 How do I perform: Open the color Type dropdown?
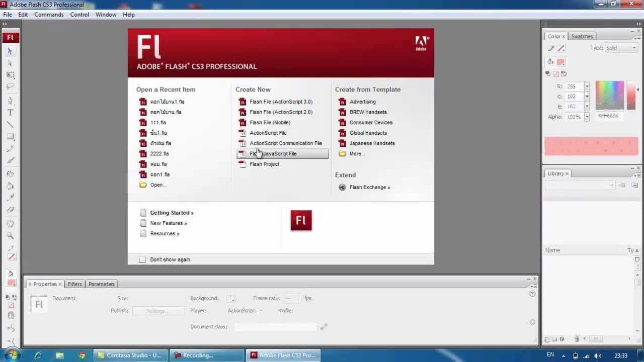pos(621,48)
